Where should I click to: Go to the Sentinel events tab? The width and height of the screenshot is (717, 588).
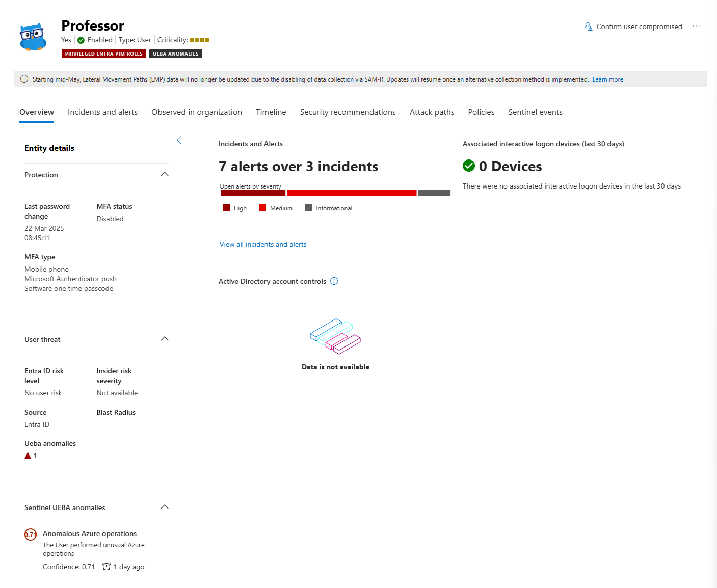point(535,112)
